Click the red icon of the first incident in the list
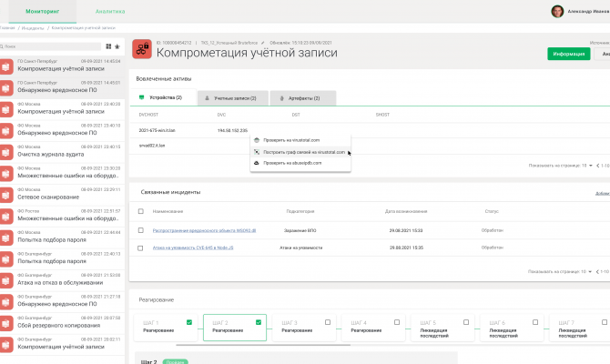Screen dimensions: 610x364 7,66
